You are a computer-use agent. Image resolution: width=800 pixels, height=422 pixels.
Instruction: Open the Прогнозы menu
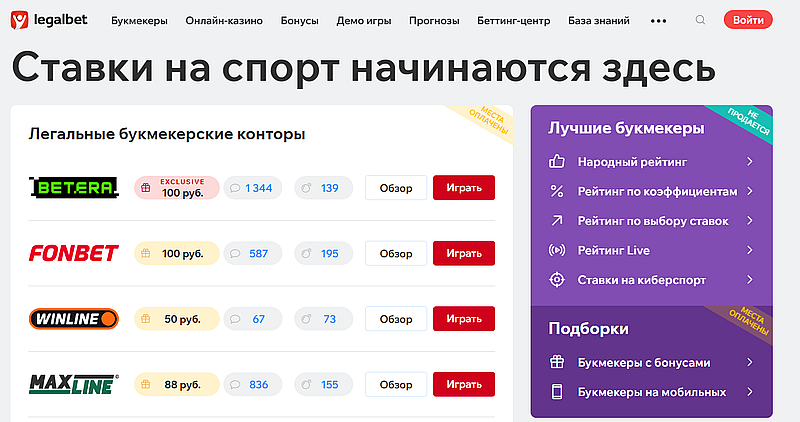click(x=434, y=21)
